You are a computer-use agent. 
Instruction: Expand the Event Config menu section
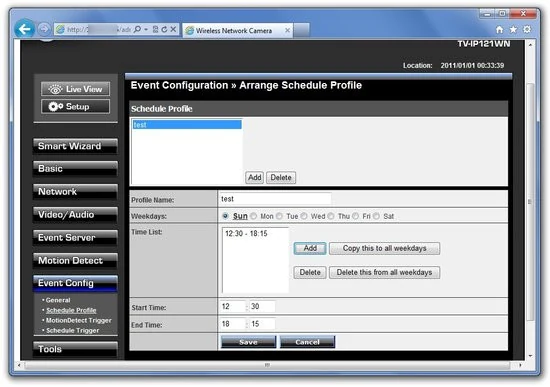75,283
